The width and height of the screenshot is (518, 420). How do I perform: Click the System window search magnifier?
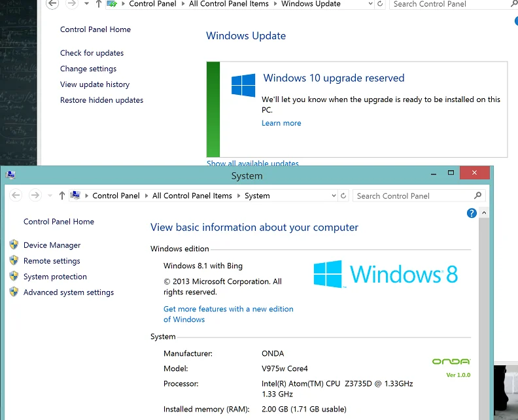click(x=477, y=196)
